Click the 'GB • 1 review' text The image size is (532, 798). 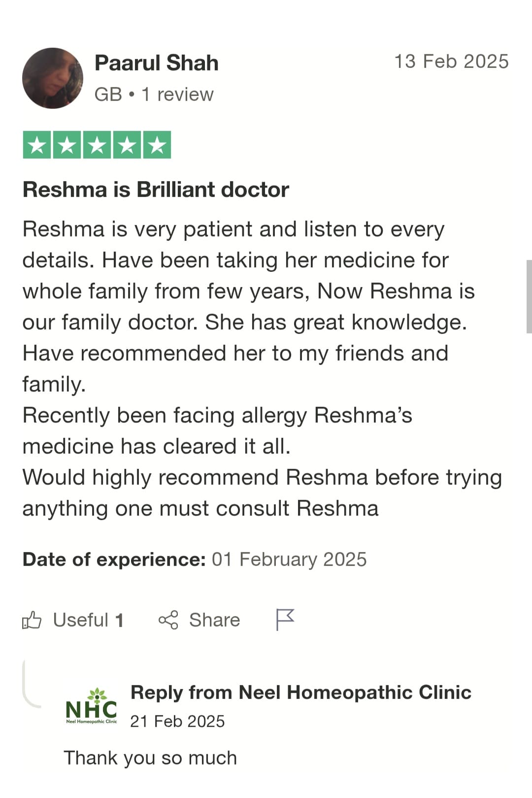point(154,94)
